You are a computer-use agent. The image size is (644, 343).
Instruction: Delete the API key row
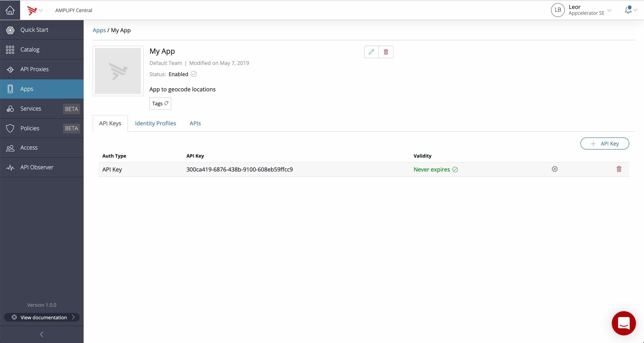(x=619, y=169)
